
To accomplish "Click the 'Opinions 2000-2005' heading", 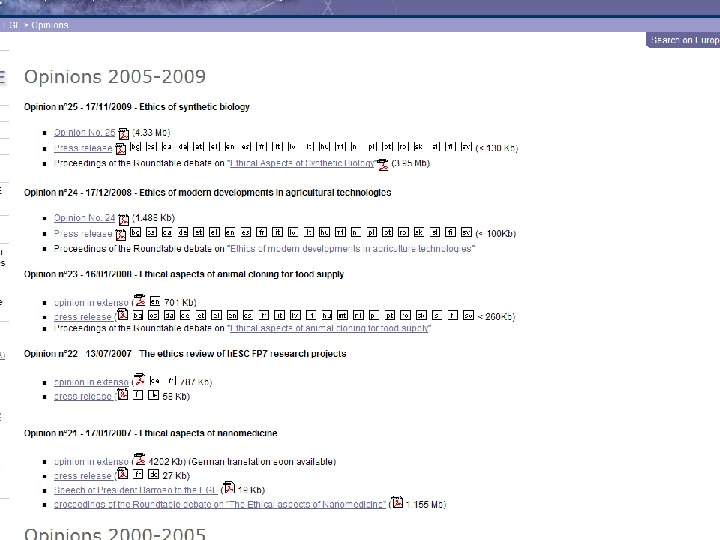I will [115, 534].
